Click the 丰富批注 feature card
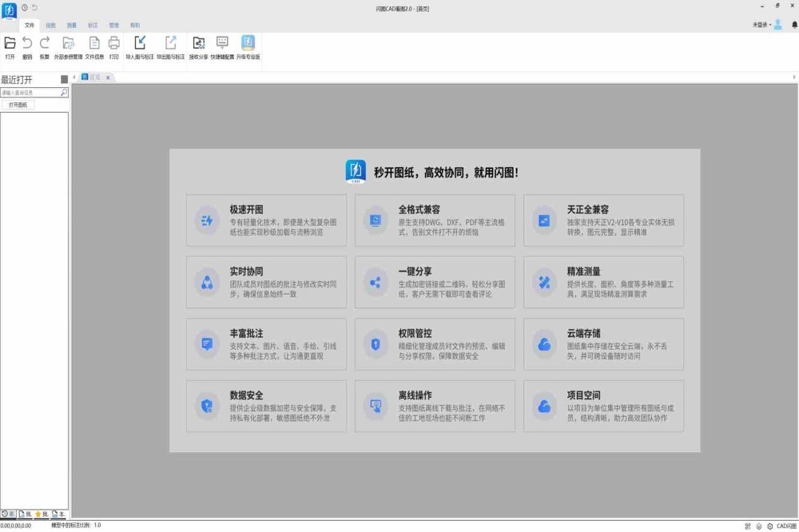The height and width of the screenshot is (532, 799). click(x=266, y=344)
